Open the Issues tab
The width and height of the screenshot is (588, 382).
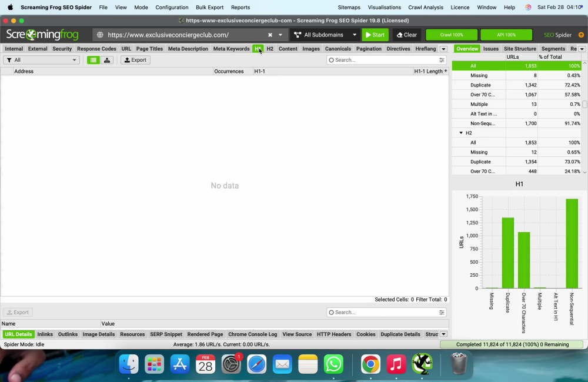click(490, 49)
